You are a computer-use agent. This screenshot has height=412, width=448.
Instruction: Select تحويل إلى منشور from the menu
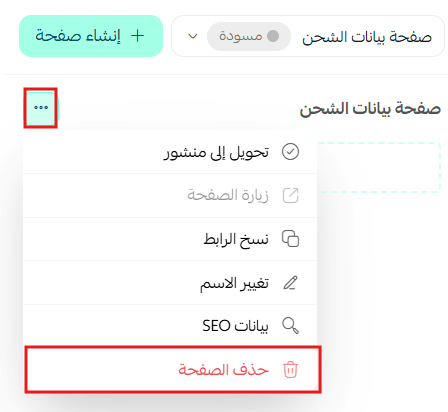coord(170,152)
